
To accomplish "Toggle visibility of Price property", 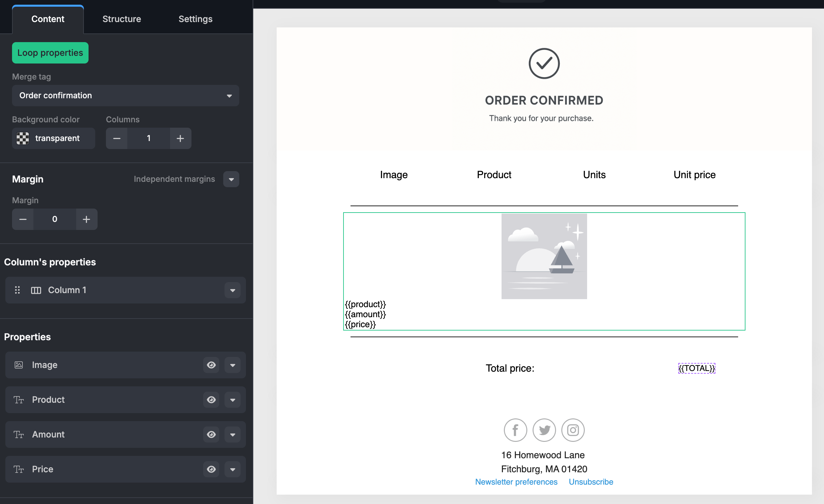I will coord(211,469).
